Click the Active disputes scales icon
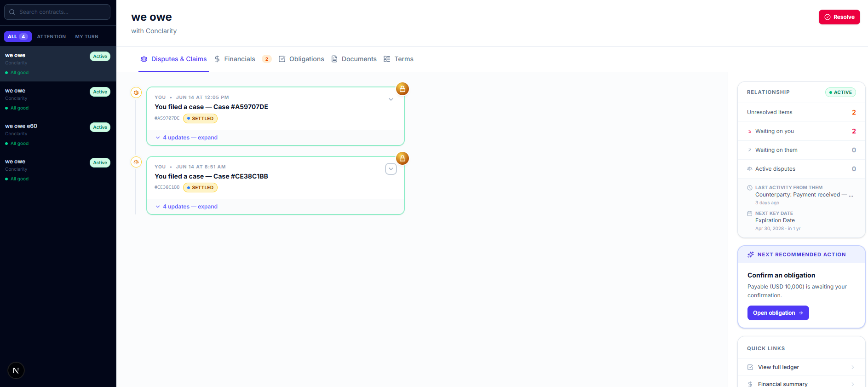The image size is (868, 387). 750,169
